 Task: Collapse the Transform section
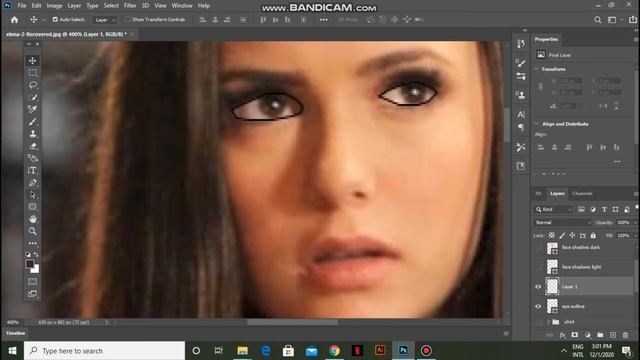pos(536,69)
